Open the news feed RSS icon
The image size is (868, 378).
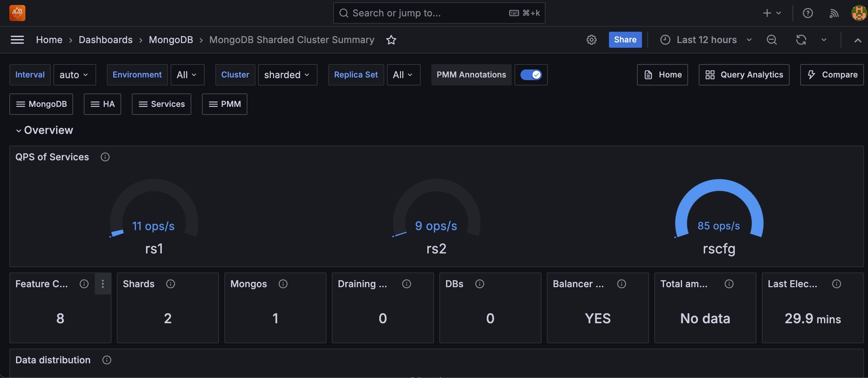(x=834, y=13)
